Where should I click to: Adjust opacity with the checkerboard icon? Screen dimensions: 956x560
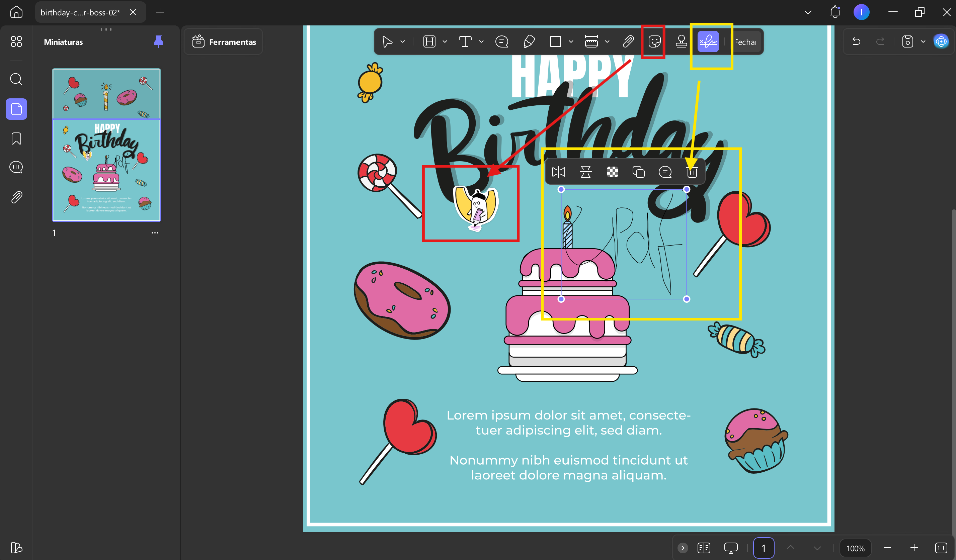click(x=612, y=172)
